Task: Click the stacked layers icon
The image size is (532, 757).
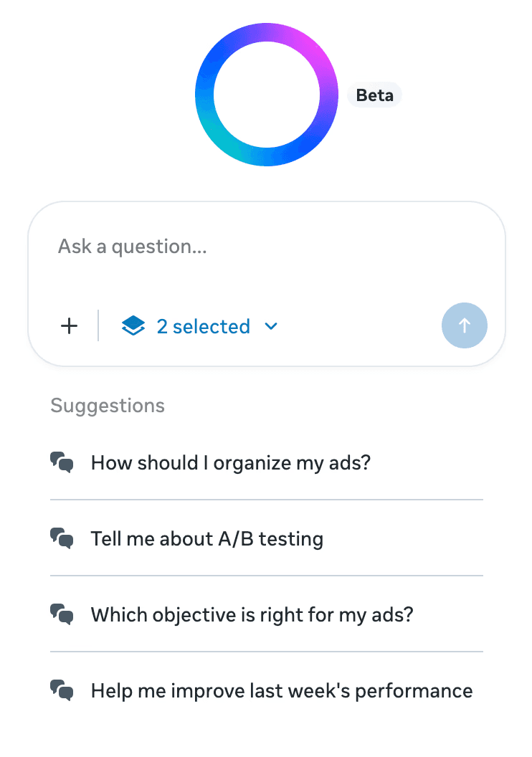Action: click(x=133, y=326)
